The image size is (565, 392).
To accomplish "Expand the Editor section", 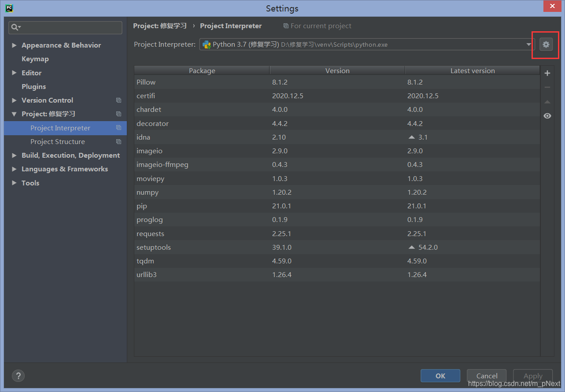I will tap(14, 73).
